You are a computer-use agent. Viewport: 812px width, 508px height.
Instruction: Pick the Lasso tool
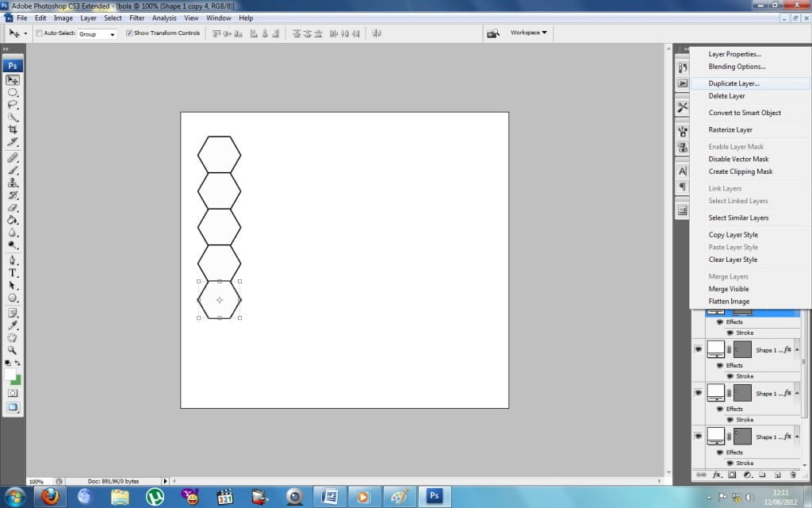pos(13,104)
